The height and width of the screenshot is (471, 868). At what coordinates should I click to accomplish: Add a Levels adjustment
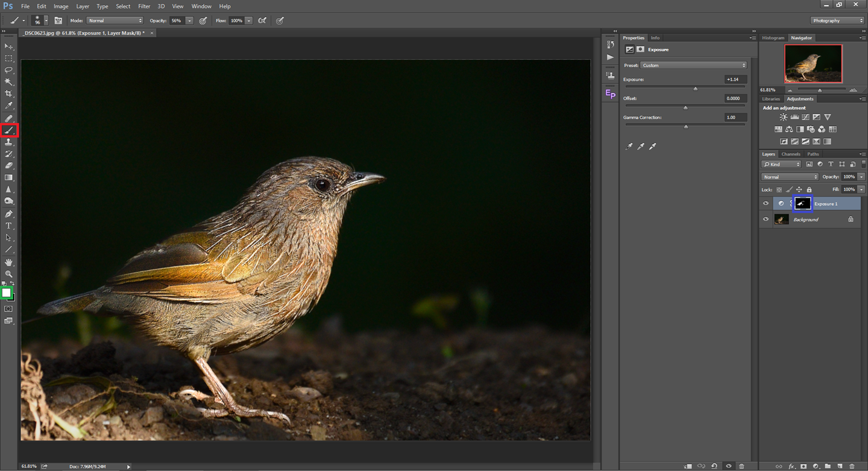pyautogui.click(x=794, y=117)
